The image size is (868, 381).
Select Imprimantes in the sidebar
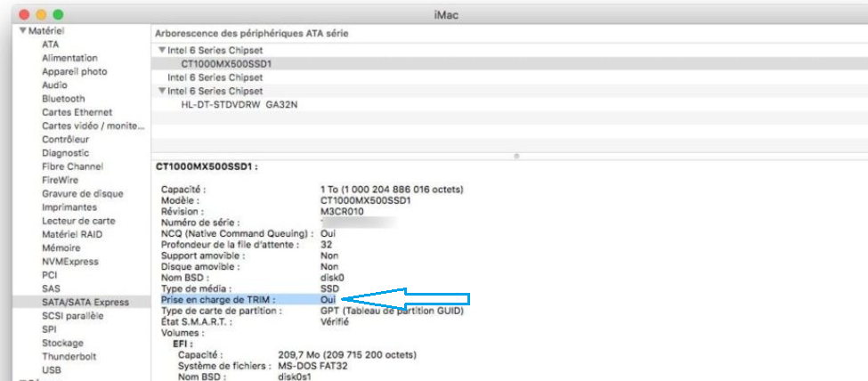pos(69,207)
